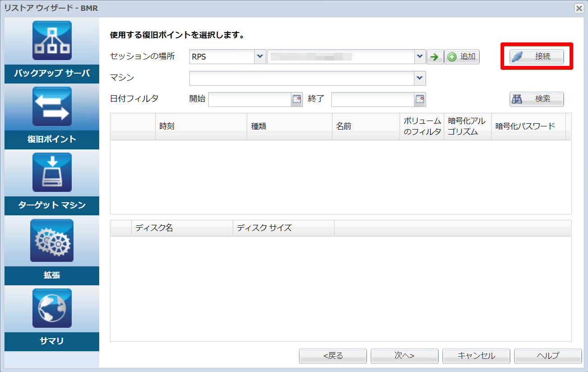This screenshot has height=372, width=588.
Task: Sort by the 時刻 column header
Action: [201, 126]
